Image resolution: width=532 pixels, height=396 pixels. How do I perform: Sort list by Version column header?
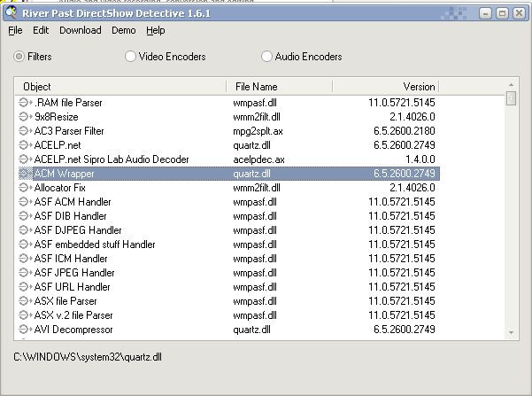point(386,87)
